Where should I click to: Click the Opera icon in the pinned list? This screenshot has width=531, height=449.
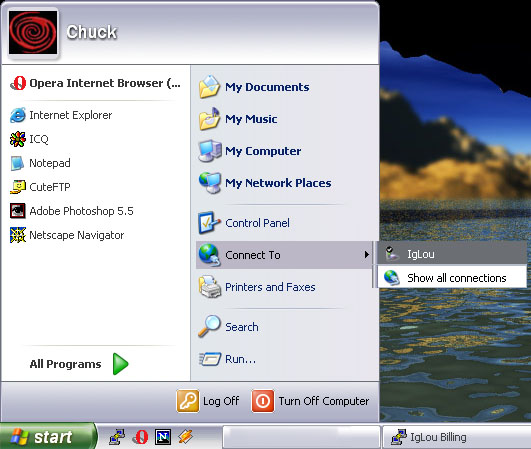click(x=18, y=83)
